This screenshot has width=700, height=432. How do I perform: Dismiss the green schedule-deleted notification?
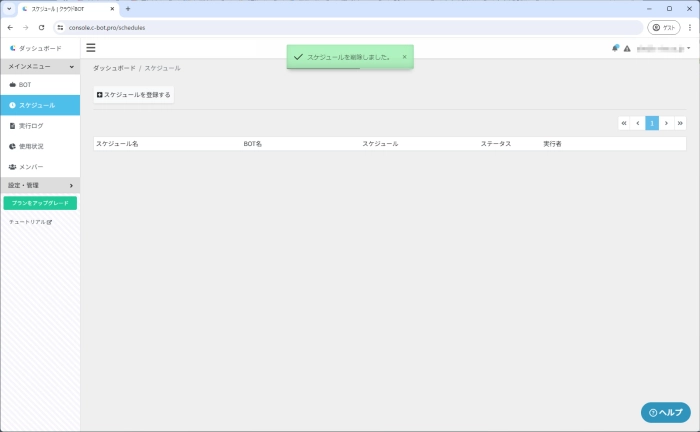click(405, 57)
